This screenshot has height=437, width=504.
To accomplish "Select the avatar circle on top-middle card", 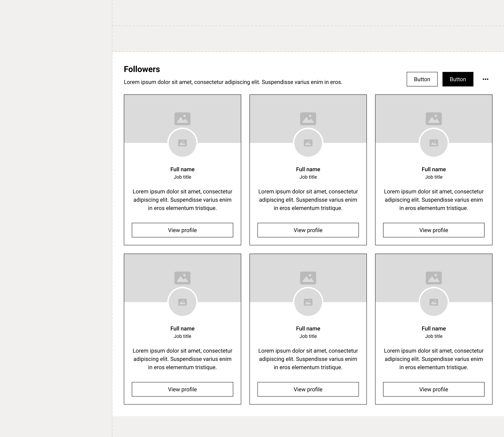I will coord(308,143).
